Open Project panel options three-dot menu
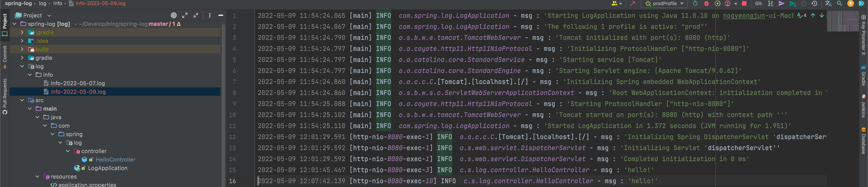The height and width of the screenshot is (187, 868). coord(210,15)
